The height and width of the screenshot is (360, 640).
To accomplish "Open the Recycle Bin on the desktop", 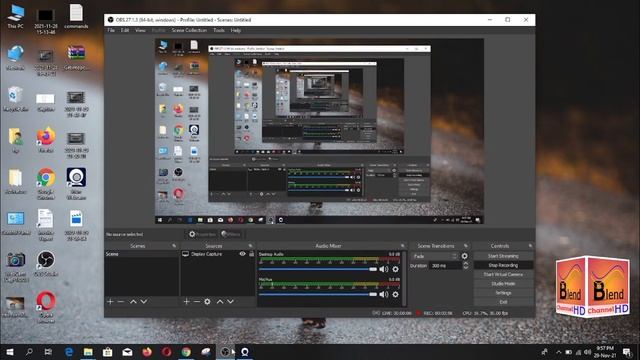I will tap(16, 99).
